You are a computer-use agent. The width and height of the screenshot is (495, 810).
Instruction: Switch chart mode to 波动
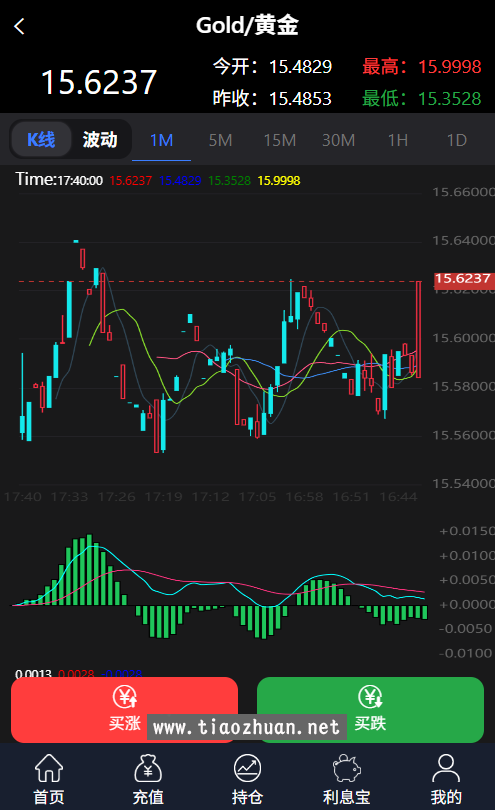point(100,139)
